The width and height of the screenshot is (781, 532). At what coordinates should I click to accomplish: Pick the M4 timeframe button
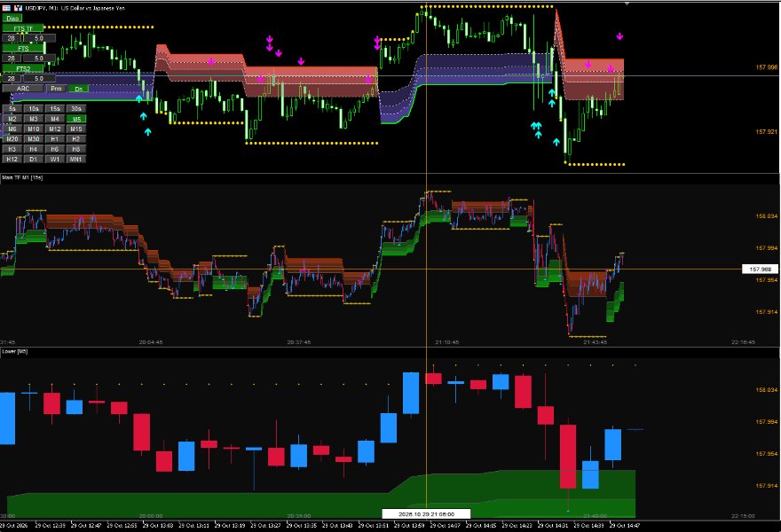pyautogui.click(x=55, y=119)
